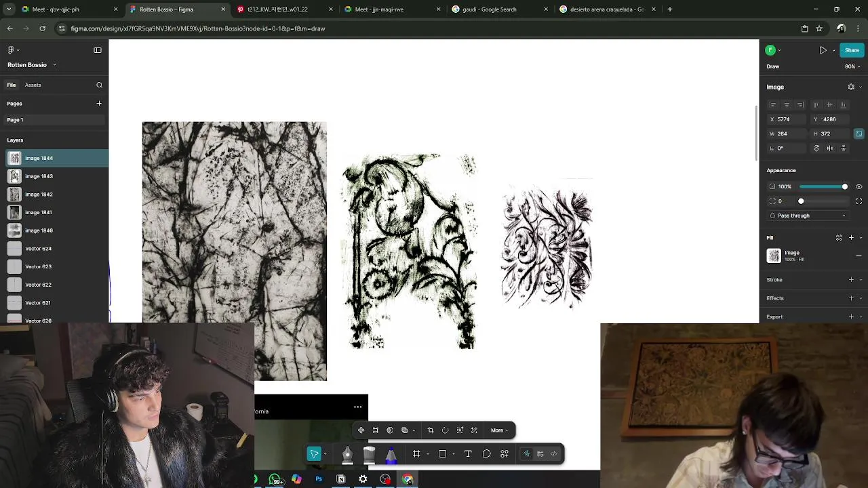Click the browser reload button
The image size is (868, 488).
point(43,28)
